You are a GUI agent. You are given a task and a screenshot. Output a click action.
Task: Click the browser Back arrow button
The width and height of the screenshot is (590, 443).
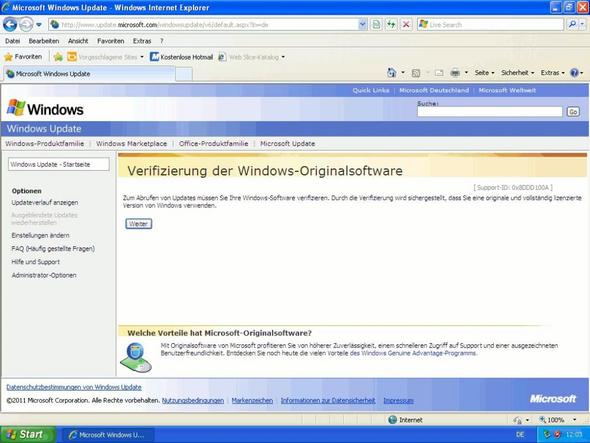[10, 25]
